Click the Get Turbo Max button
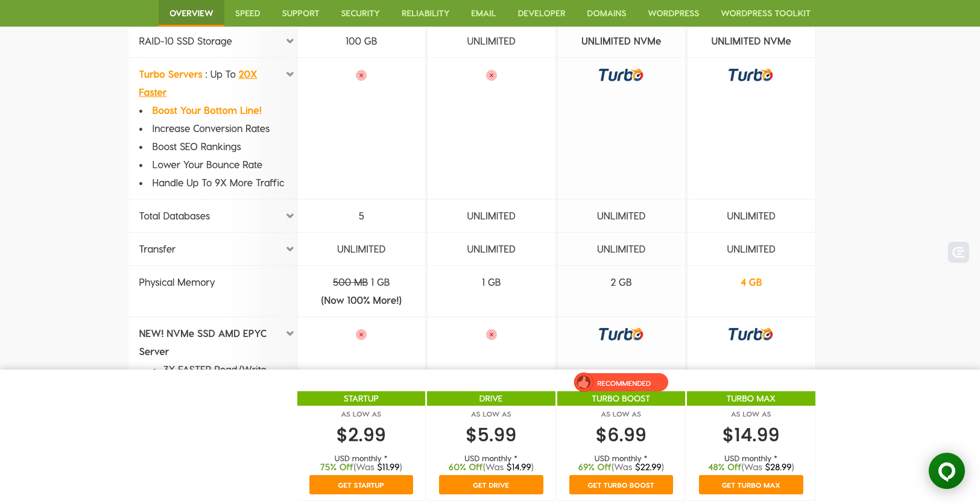980x504 pixels. click(751, 485)
